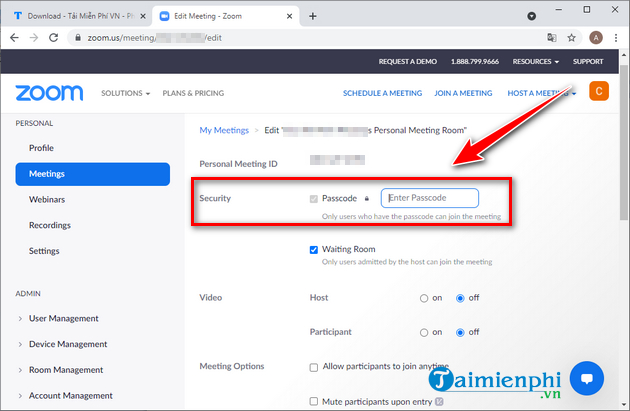This screenshot has height=411, width=630.
Task: Go back with browser back arrow
Action: [x=12, y=37]
